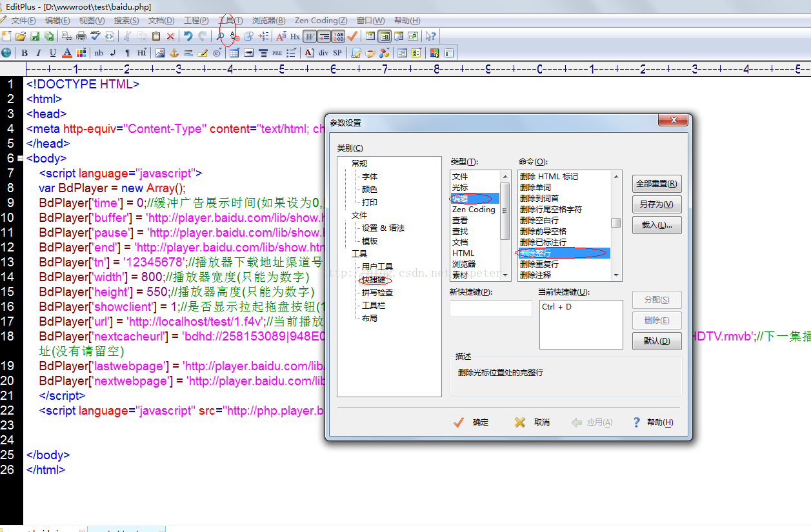
Task: Select 删除重复行 command in the list
Action: point(565,264)
